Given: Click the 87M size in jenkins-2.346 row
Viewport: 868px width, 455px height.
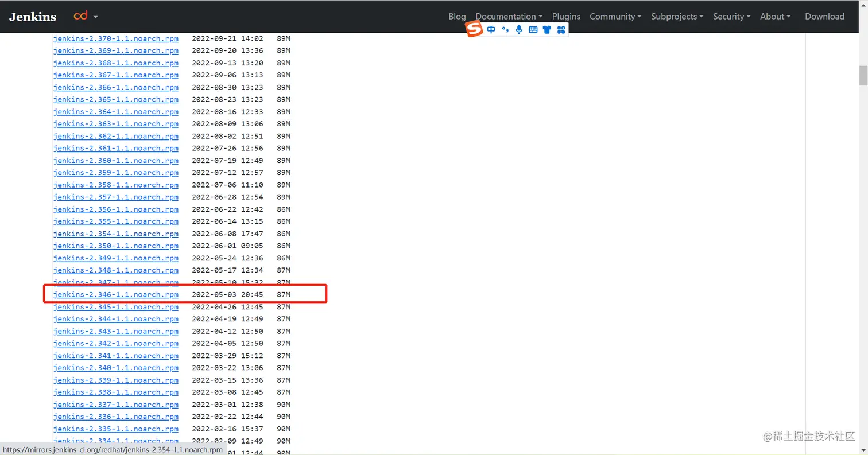Looking at the screenshot, I should click(284, 294).
